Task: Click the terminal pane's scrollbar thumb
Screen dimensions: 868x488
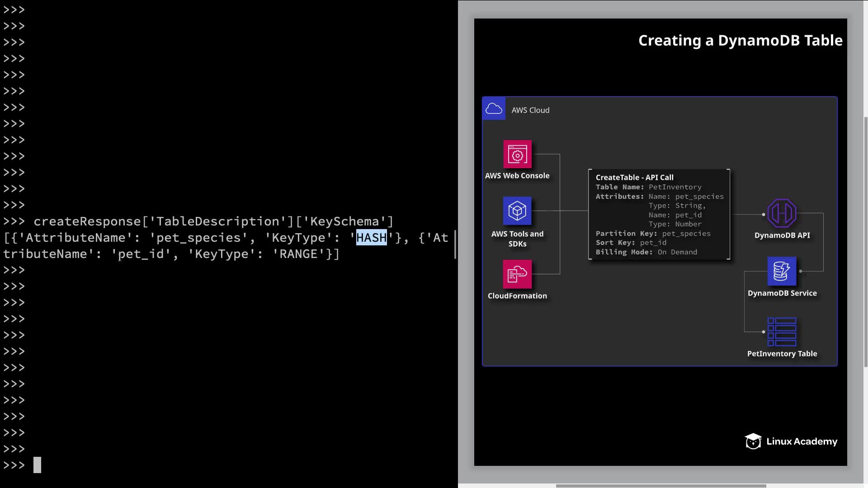Action: pyautogui.click(x=455, y=244)
